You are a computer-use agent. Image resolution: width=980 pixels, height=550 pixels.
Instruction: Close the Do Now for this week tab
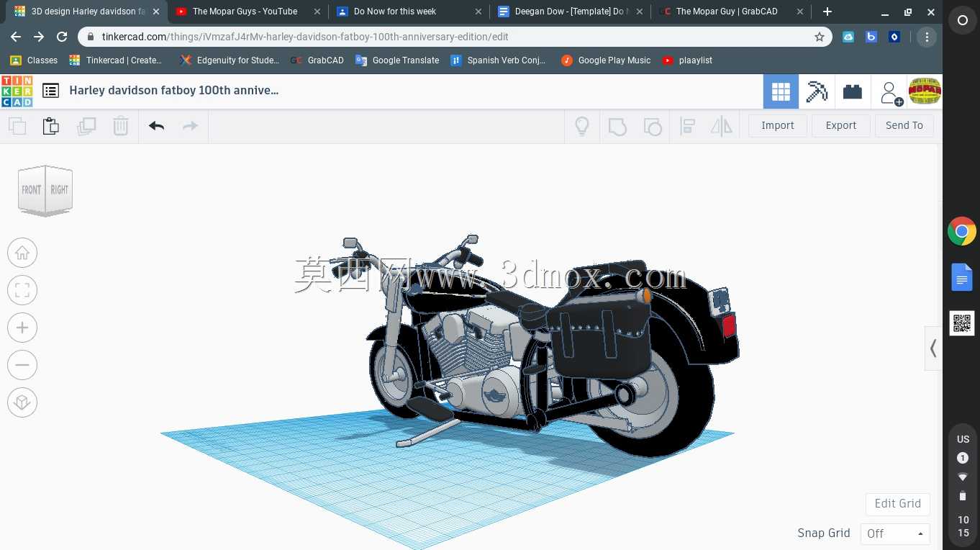click(x=478, y=12)
